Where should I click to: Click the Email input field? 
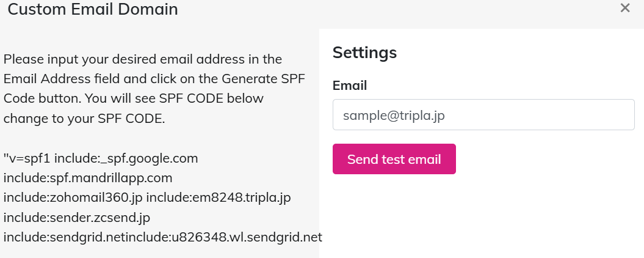pos(483,115)
